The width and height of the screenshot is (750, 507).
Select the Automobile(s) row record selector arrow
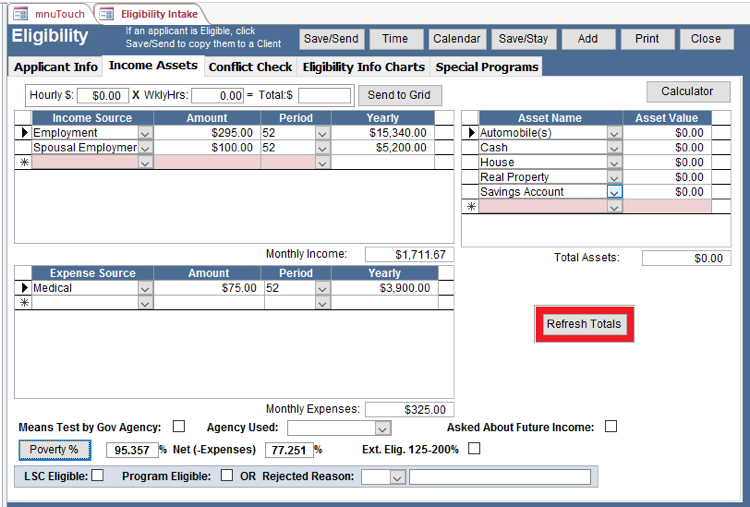(470, 133)
